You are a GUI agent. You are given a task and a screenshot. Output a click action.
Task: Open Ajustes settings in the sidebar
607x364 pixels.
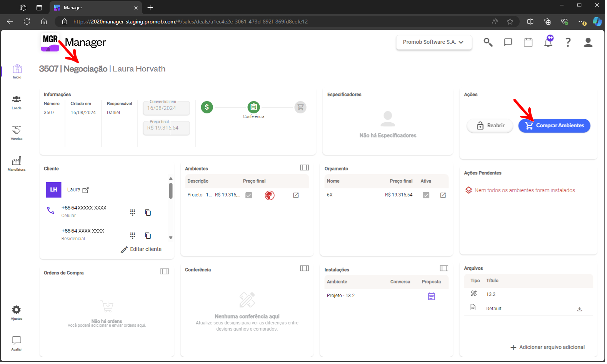click(17, 312)
